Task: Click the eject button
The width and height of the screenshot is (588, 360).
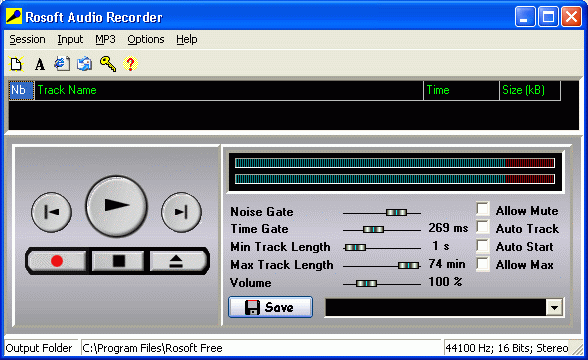Action: click(176, 261)
